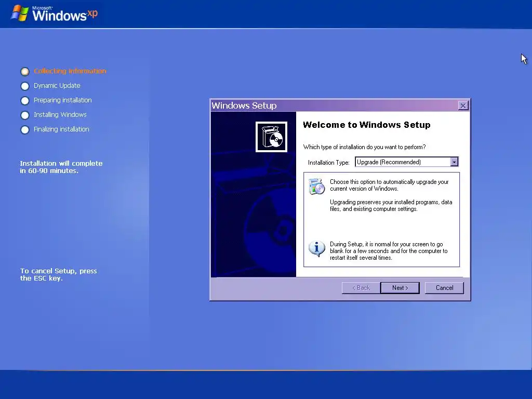This screenshot has width=532, height=399.
Task: Close the Windows Setup dialog
Action: point(463,105)
